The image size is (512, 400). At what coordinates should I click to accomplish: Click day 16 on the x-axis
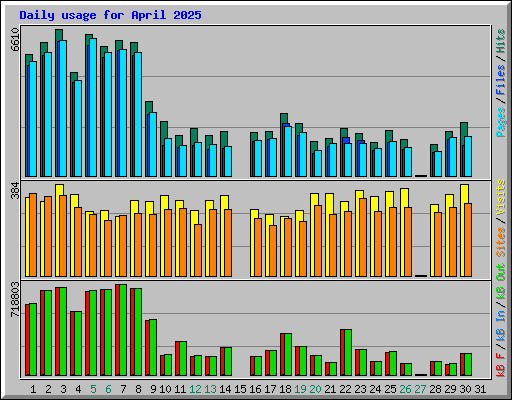[255, 389]
